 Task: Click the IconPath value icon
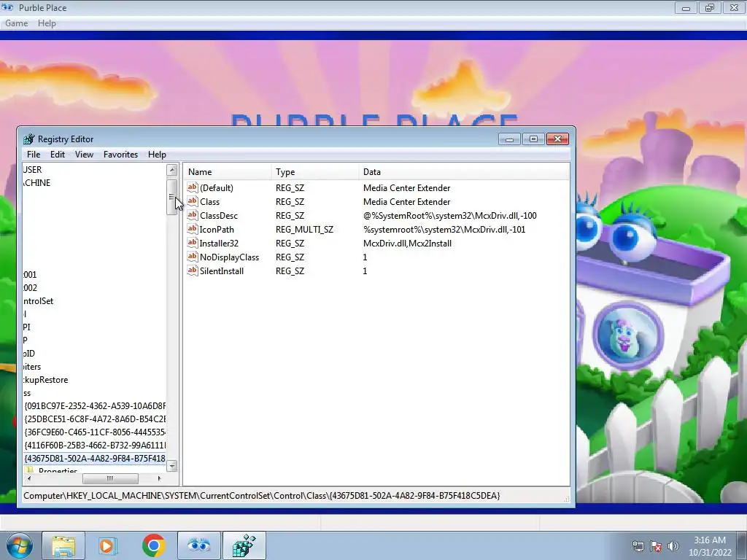coord(193,229)
